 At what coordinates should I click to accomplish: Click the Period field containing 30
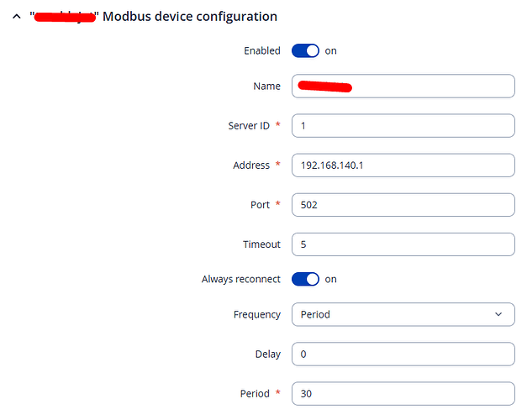pos(403,393)
